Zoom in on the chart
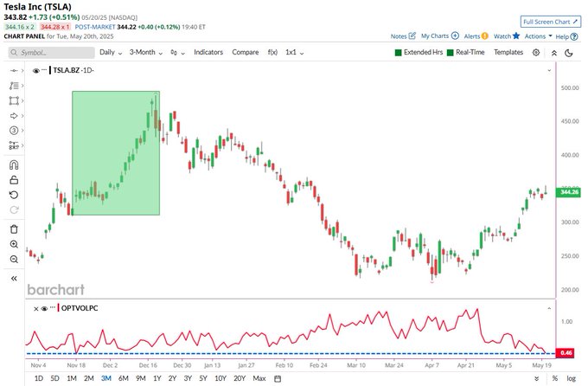 [x=14, y=244]
